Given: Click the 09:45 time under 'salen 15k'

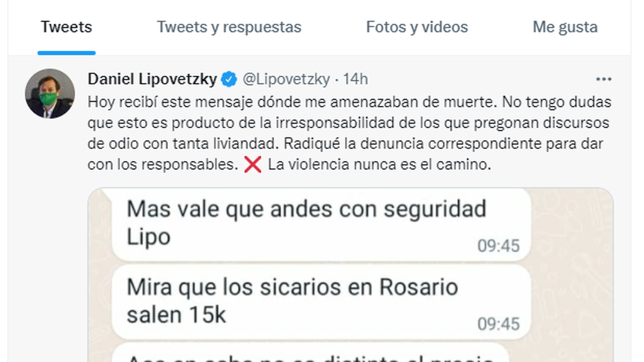Looking at the screenshot, I should coord(499,324).
